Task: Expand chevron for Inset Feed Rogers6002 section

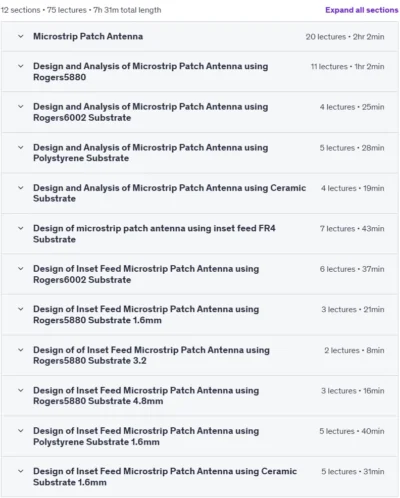Action: (21, 269)
